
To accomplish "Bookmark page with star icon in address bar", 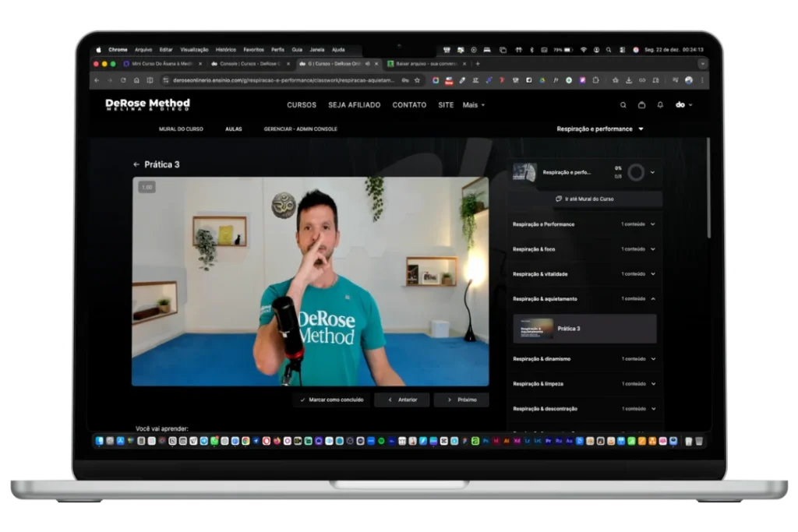I will point(418,80).
